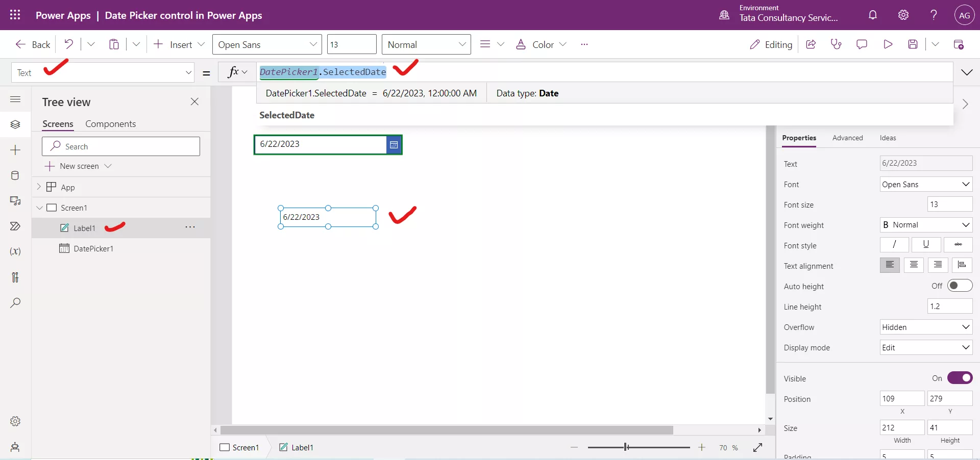Image resolution: width=980 pixels, height=460 pixels.
Task: Collapse the Screen1 tree node
Action: tap(40, 208)
